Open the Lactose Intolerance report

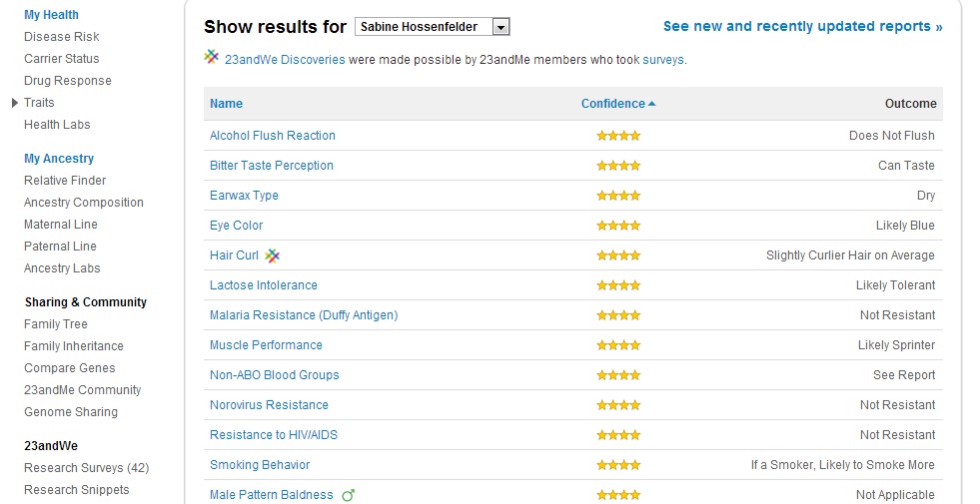coord(264,285)
